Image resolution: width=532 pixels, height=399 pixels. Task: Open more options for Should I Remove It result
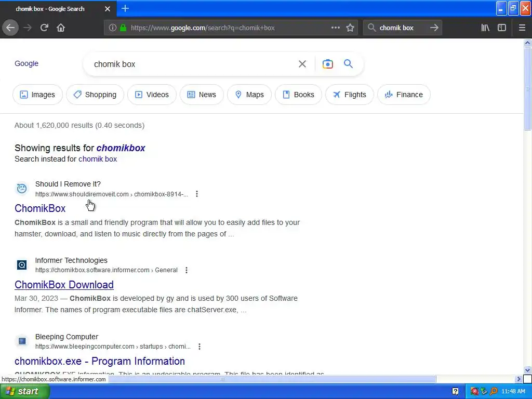point(197,194)
